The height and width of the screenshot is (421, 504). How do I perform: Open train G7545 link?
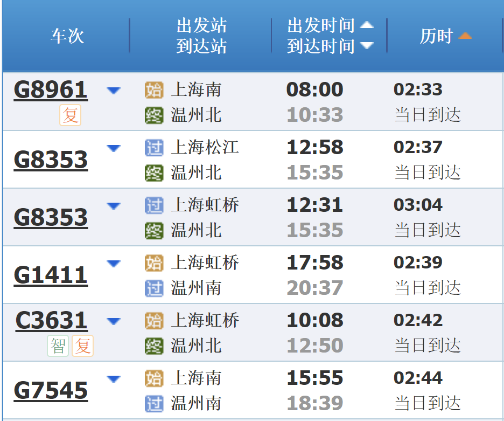(50, 390)
